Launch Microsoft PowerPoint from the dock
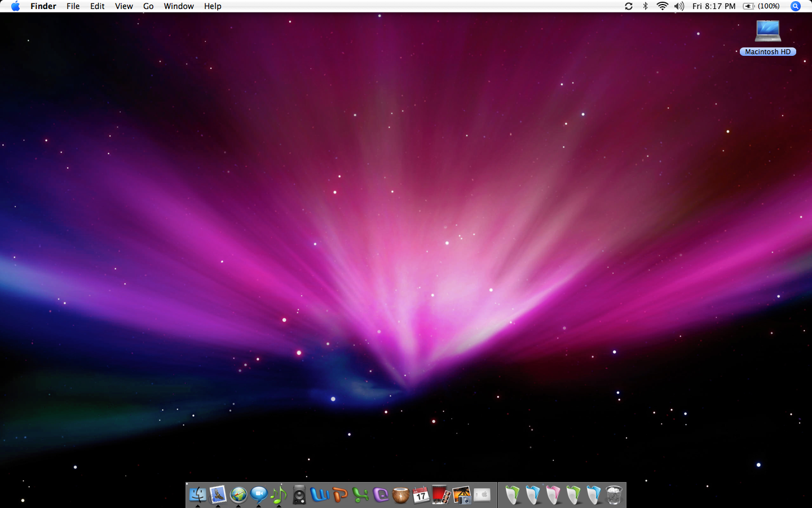The width and height of the screenshot is (812, 508). tap(339, 495)
